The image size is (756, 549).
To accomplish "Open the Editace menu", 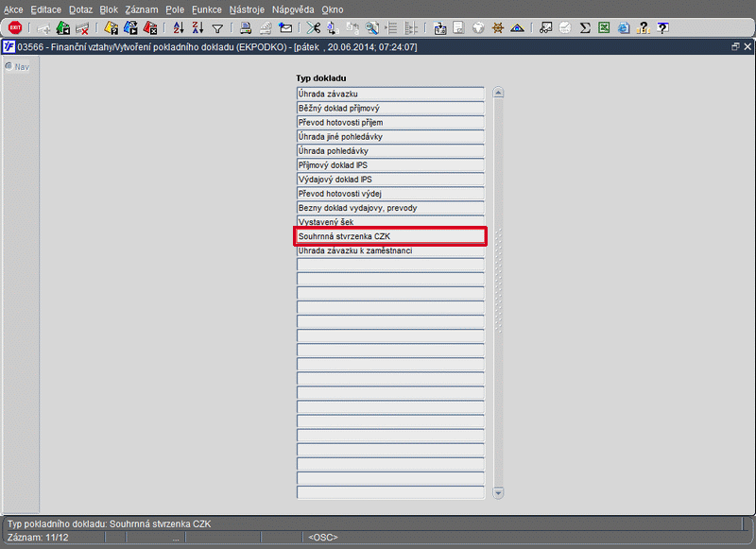I will click(45, 9).
